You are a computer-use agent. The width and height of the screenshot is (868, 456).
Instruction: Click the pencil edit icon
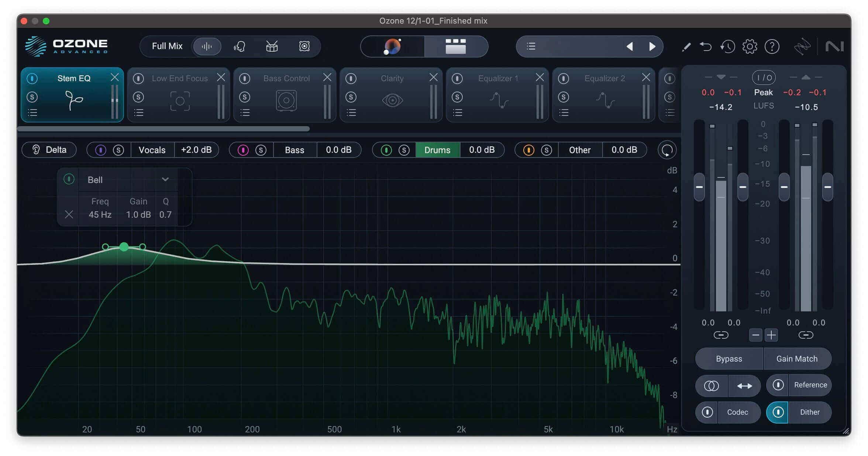coord(686,47)
